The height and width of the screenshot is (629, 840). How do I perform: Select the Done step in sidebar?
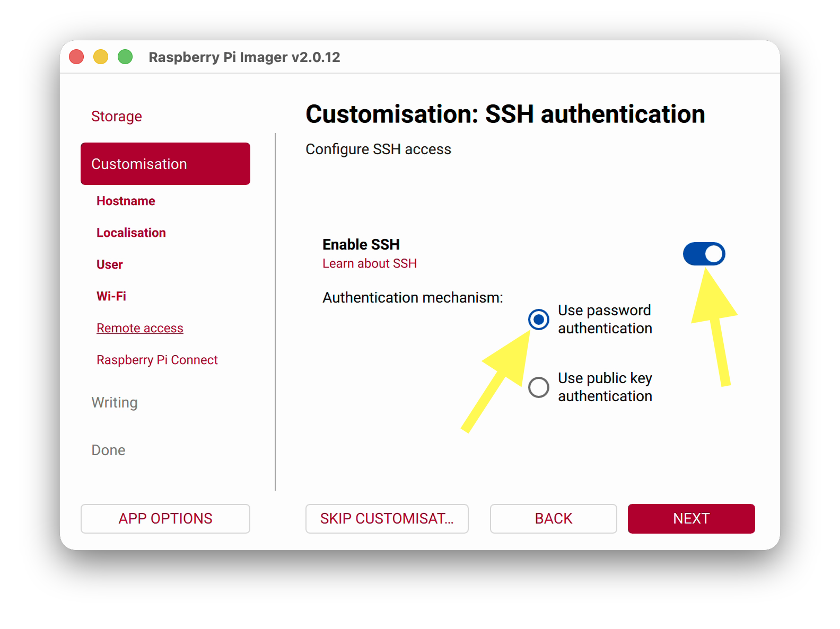(109, 450)
